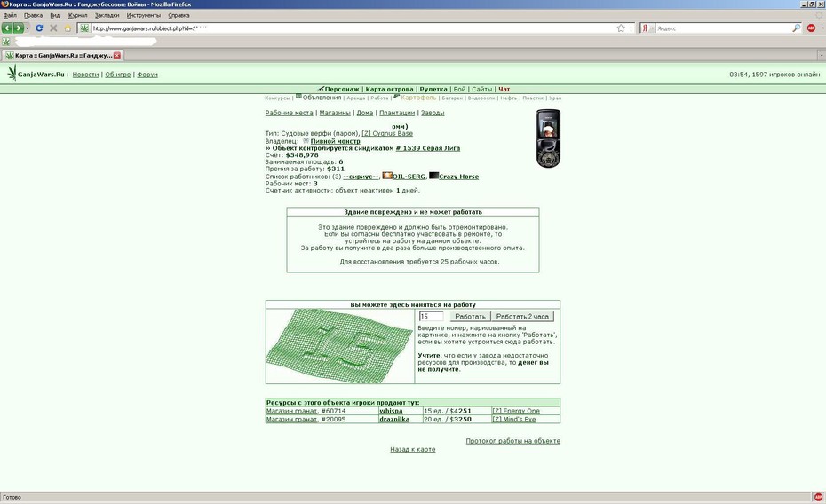Open the Бой link
Viewport: 826px width, 504px height.
[459, 90]
